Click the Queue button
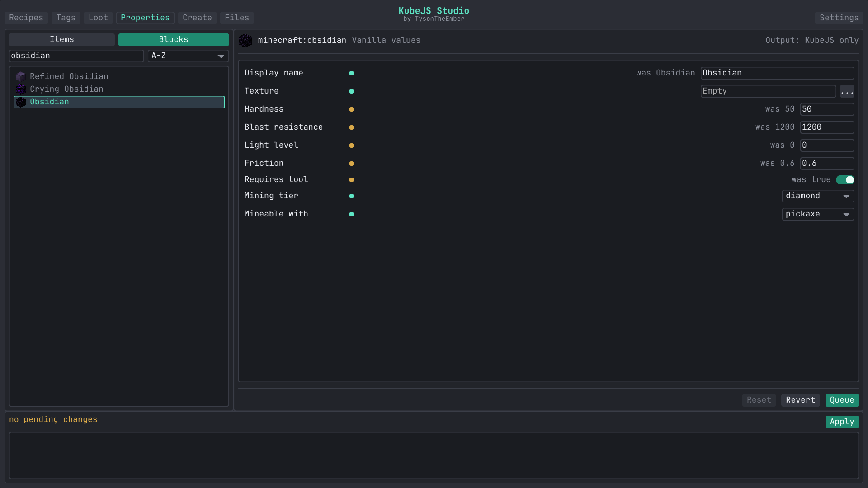The height and width of the screenshot is (488, 868). [842, 400]
